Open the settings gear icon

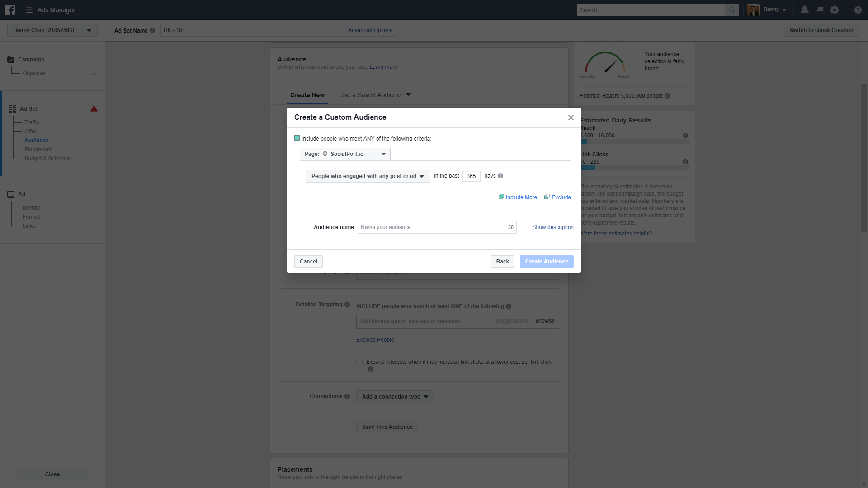click(835, 10)
